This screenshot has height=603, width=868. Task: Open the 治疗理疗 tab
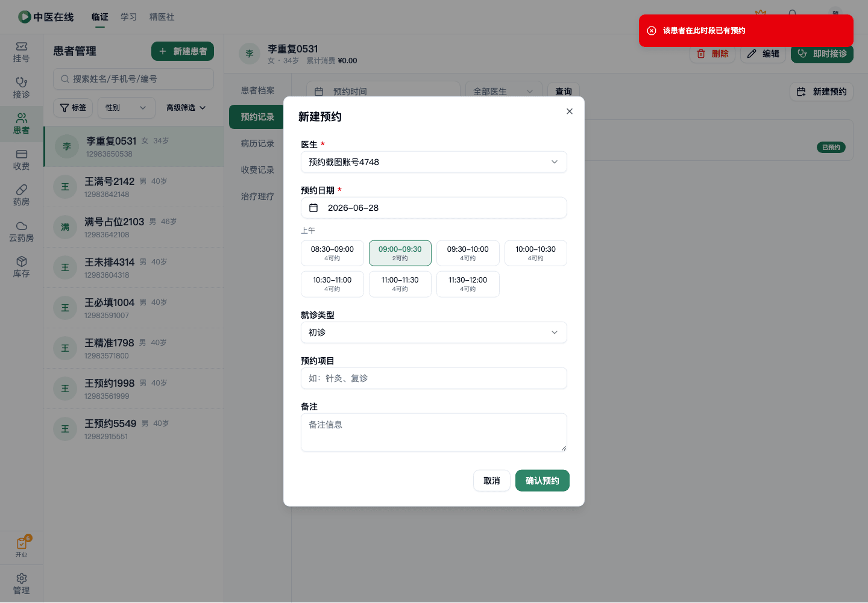pyautogui.click(x=257, y=196)
